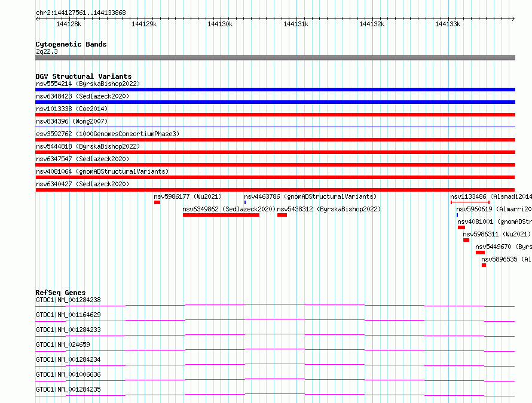Image resolution: width=532 pixels, height=403 pixels.
Task: Open gene GTDC1|NM_001284238
Action: pos(68,300)
